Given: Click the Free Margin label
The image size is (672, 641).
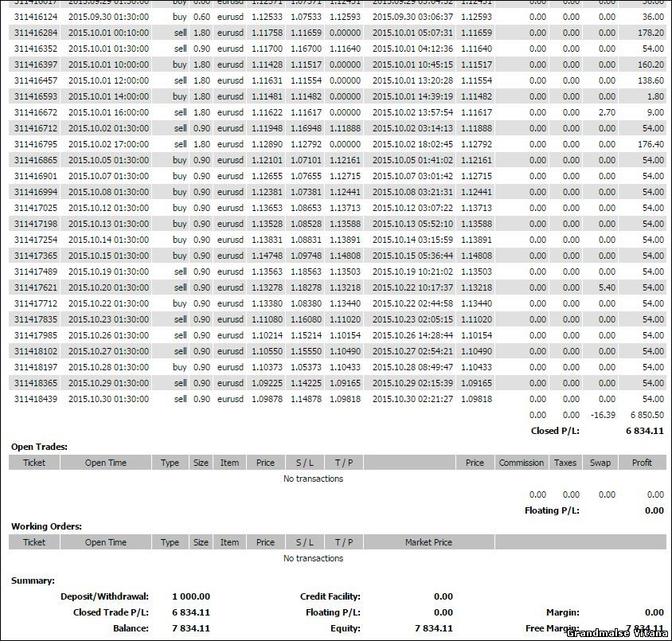Looking at the screenshot, I should tap(553, 628).
